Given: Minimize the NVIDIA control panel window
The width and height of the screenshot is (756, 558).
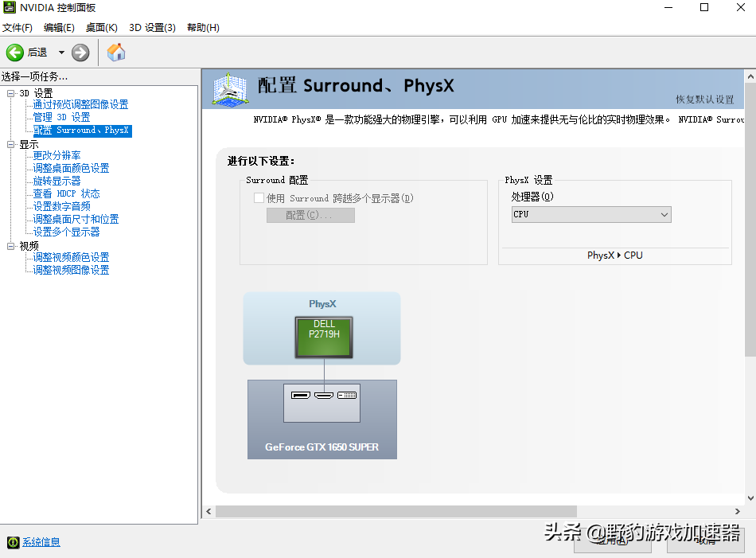Looking at the screenshot, I should 668,7.
